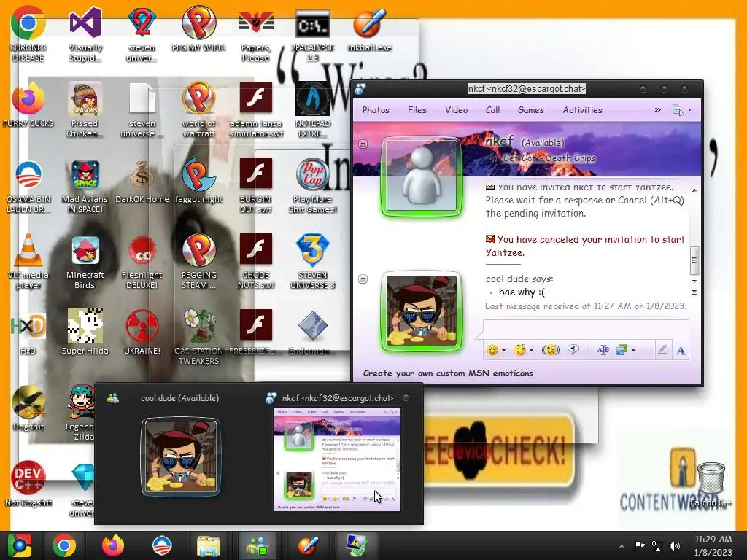Open the smiley emoticon dropdown arrow
The height and width of the screenshot is (560, 747).
[503, 351]
